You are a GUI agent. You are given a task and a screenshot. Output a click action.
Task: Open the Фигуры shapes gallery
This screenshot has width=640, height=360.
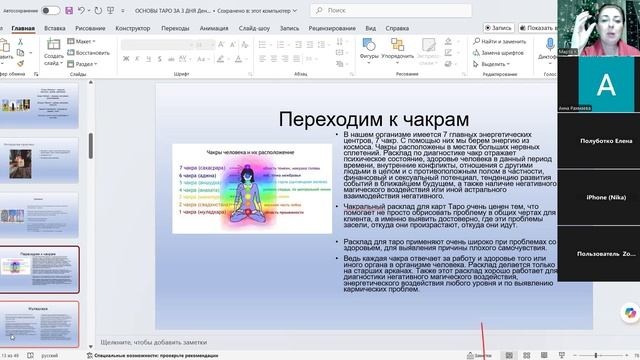369,50
